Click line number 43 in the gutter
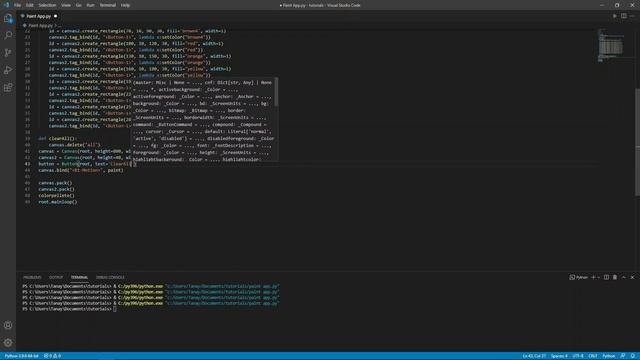Viewport: 640px width, 360px height. (x=27, y=164)
